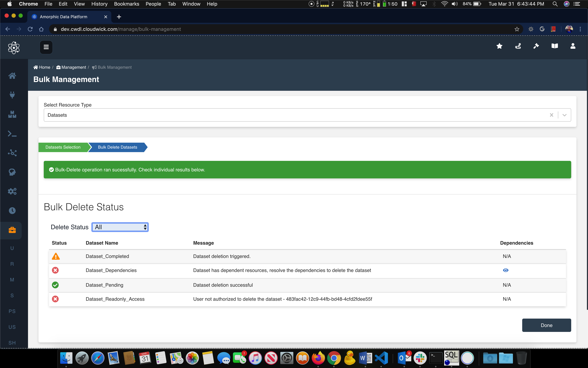588x368 pixels.
Task: Click the R sidebar shortcut
Action: [x=12, y=264]
